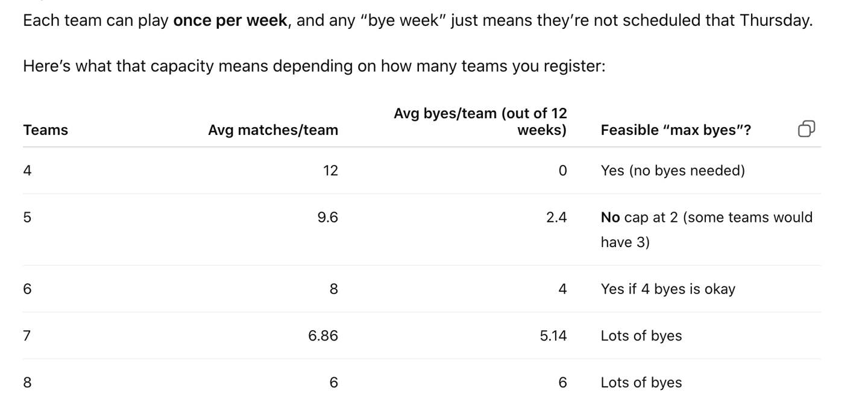Select the bold "once per week" text
Viewport: 868px width, 408px height.
click(230, 20)
